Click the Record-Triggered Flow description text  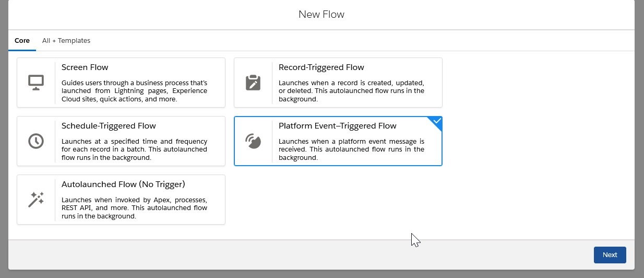click(351, 91)
